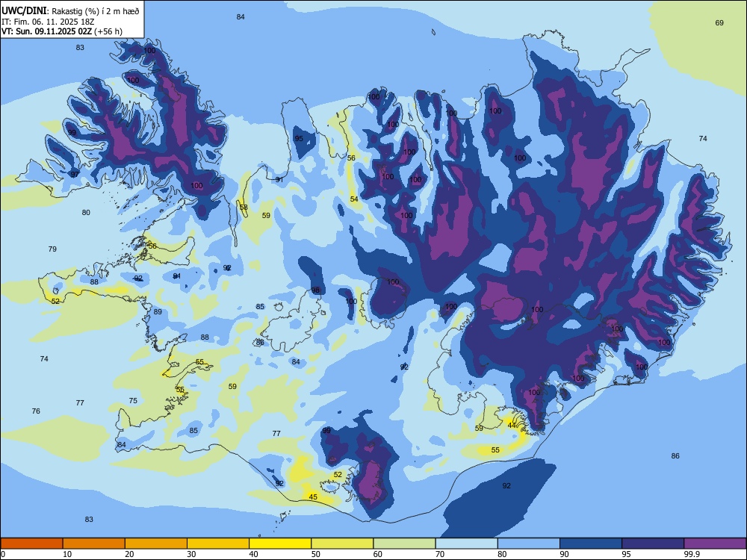Click the medium blue 80–90 legend swatch
Screen dimensions: 747x560
tap(529, 544)
